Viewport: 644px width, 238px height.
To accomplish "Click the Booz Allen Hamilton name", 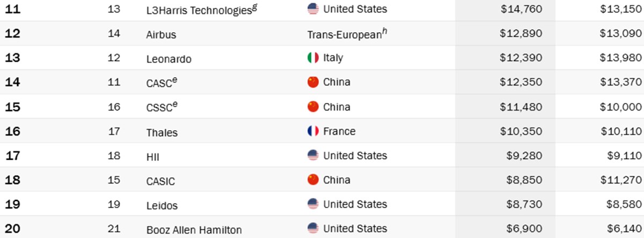I will pyautogui.click(x=194, y=230).
